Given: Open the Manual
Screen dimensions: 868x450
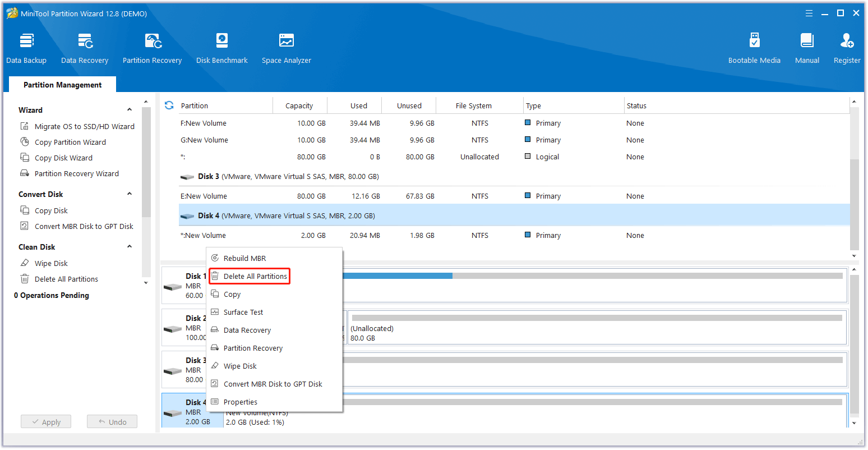Looking at the screenshot, I should click(807, 48).
